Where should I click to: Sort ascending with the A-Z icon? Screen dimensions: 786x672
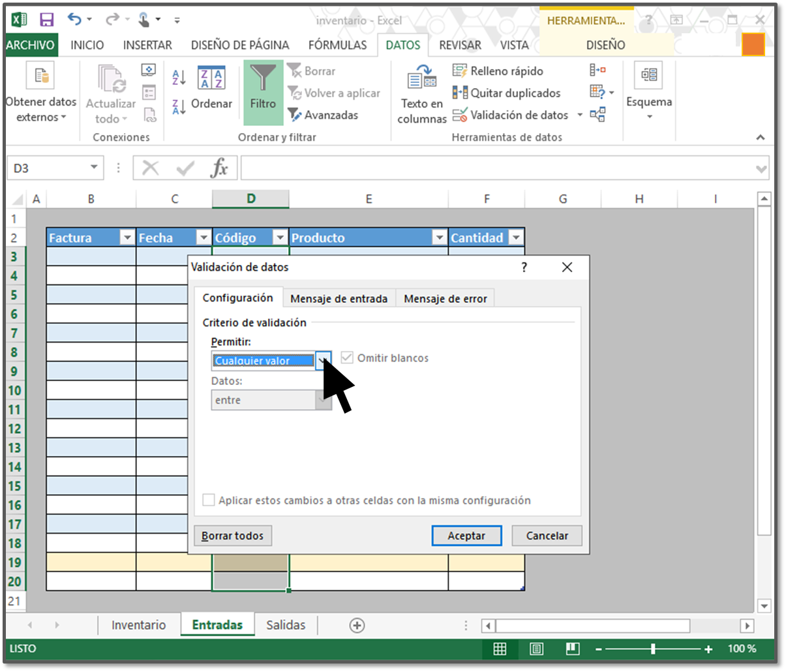[x=179, y=77]
